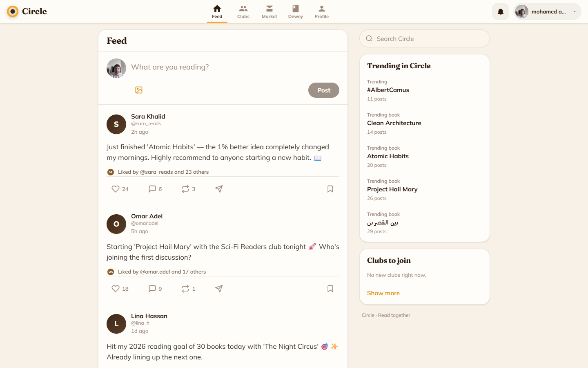The image size is (588, 368).
Task: Click your avatar beside the composer
Action: point(116,68)
